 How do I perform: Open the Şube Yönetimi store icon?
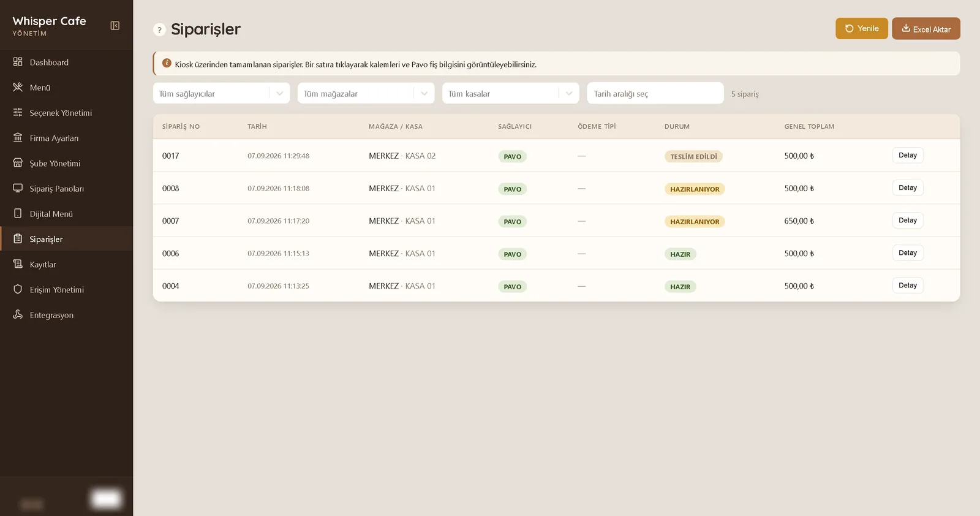tap(18, 163)
